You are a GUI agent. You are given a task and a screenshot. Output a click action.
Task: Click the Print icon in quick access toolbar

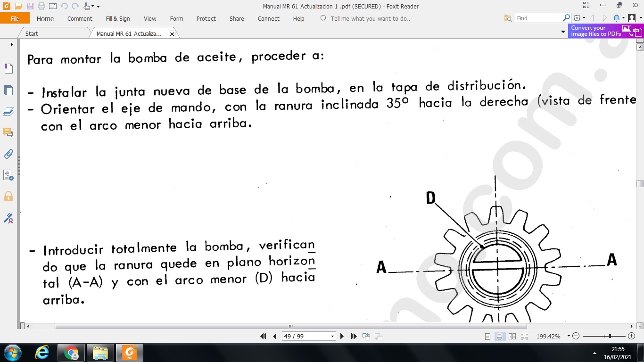click(41, 6)
